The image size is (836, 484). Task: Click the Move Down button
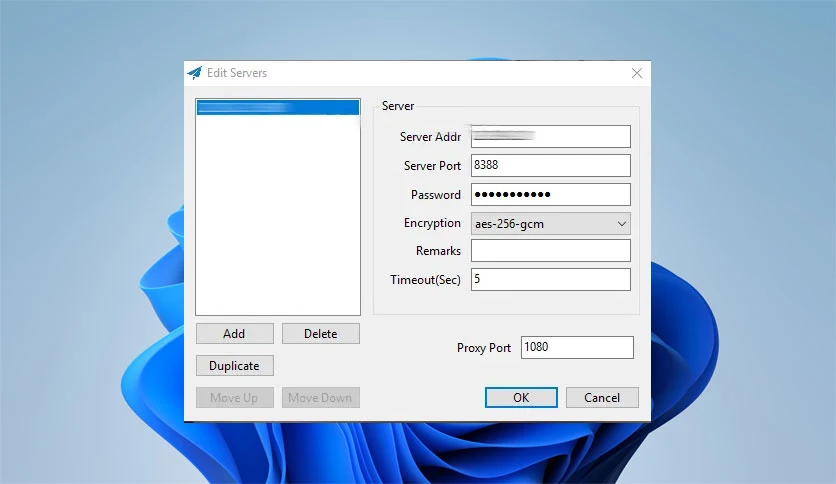pos(320,398)
